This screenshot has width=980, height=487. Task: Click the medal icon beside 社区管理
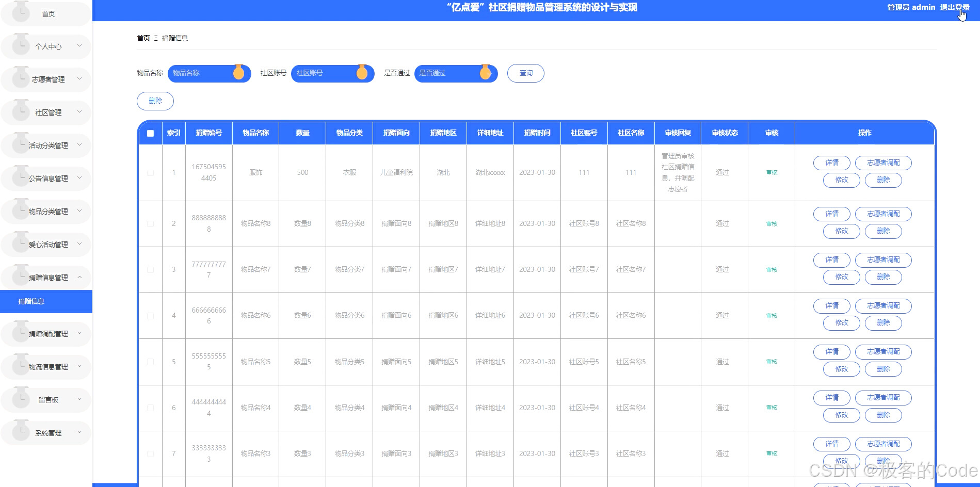click(x=21, y=110)
